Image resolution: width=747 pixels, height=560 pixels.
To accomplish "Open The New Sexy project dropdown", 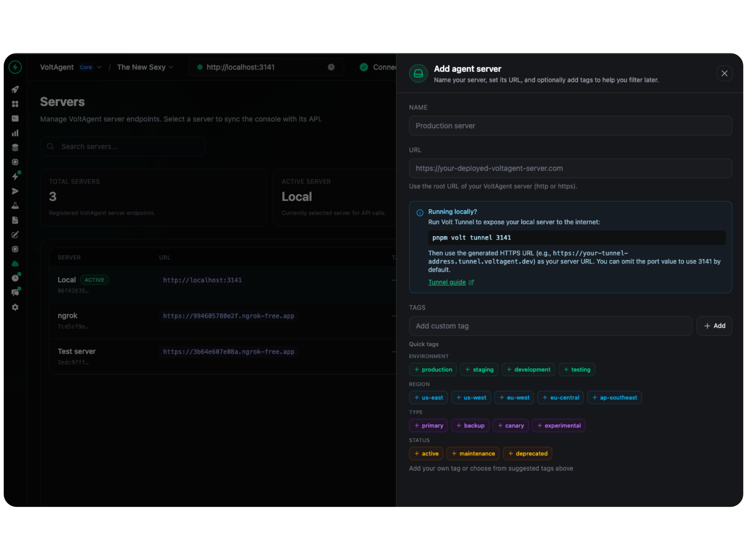I will click(145, 67).
